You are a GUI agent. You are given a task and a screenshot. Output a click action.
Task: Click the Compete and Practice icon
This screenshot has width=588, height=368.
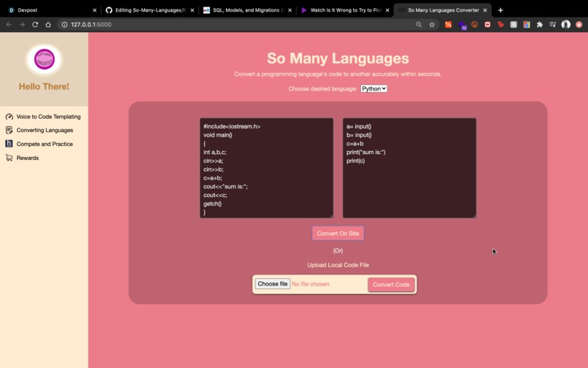[x=9, y=144]
